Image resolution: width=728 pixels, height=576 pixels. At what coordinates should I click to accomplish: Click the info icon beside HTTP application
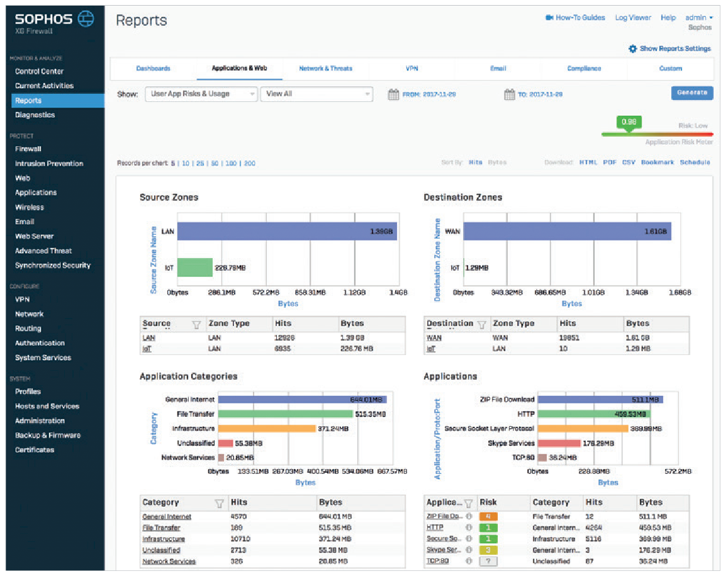point(469,528)
